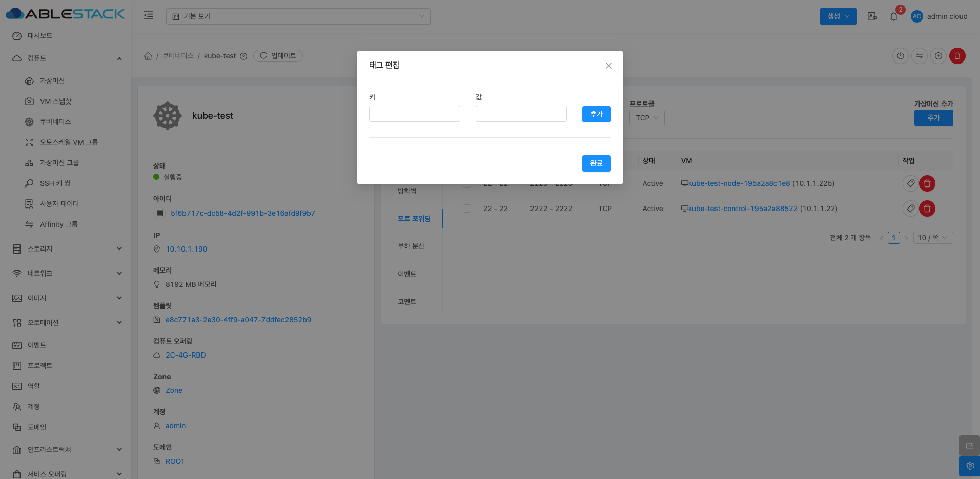The height and width of the screenshot is (479, 980).
Task: Open 도메인 in the sidebar
Action: [37, 427]
